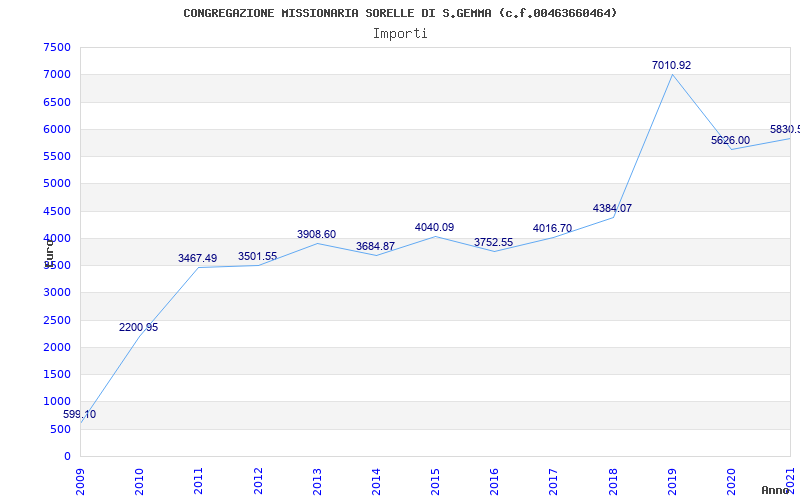
Task: Click the 2013 data point on line
Action: coord(317,243)
